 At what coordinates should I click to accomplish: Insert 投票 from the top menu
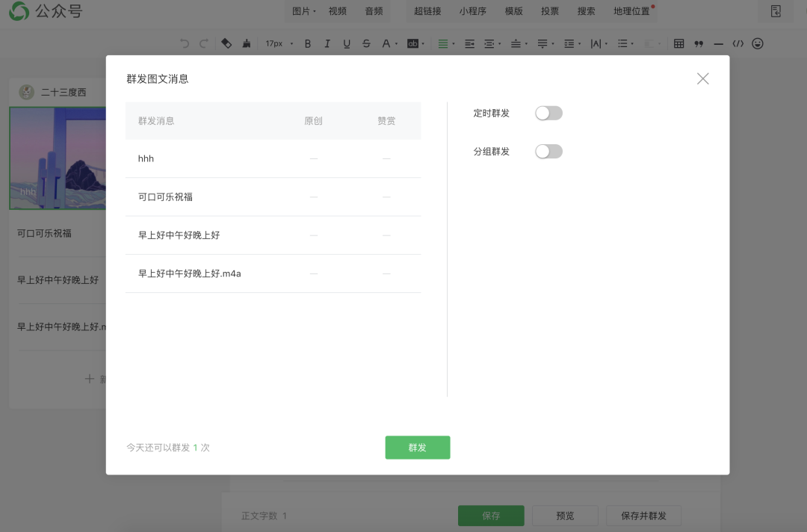click(550, 10)
